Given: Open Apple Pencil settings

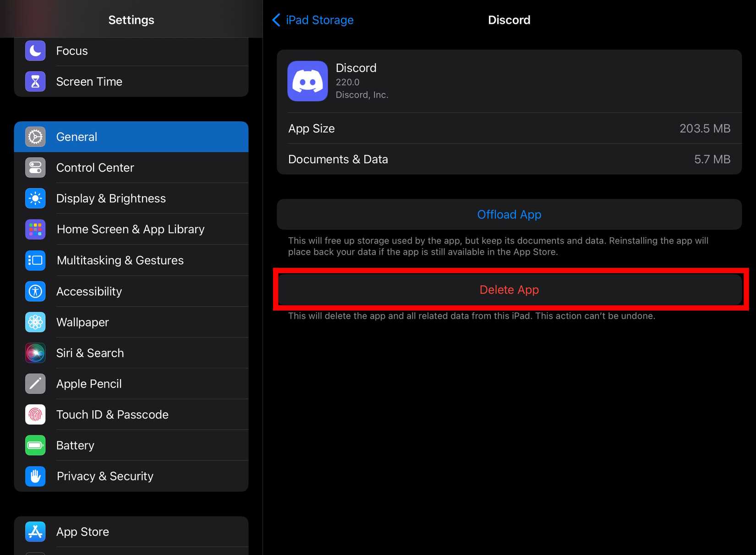Looking at the screenshot, I should pos(89,384).
